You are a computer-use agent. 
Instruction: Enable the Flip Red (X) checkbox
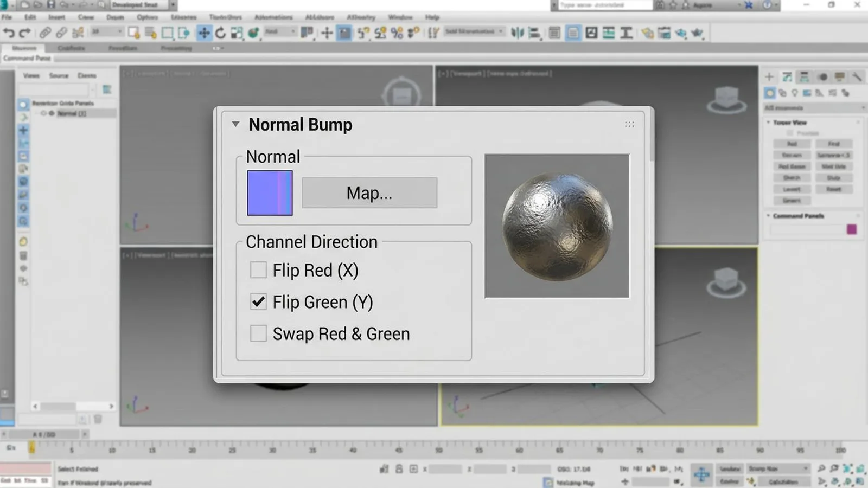258,270
